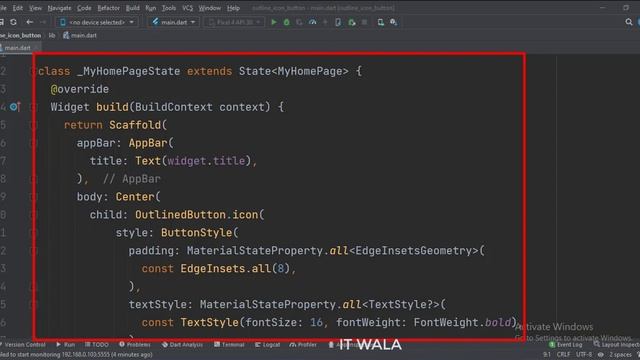Screen dimensions: 640x360
Task: Click the override gutter icon beside build
Action: point(15,107)
